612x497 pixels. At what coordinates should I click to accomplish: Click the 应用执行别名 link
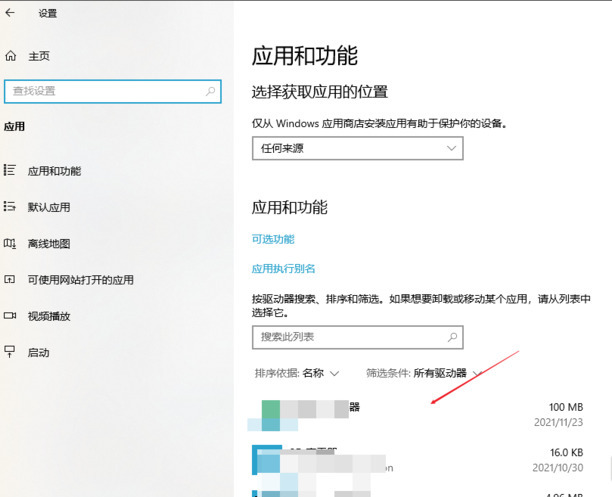283,269
